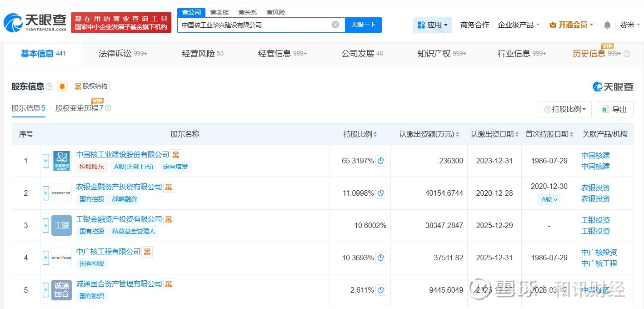644x309 pixels.
Task: Export table using the 导出 button
Action: 614,109
